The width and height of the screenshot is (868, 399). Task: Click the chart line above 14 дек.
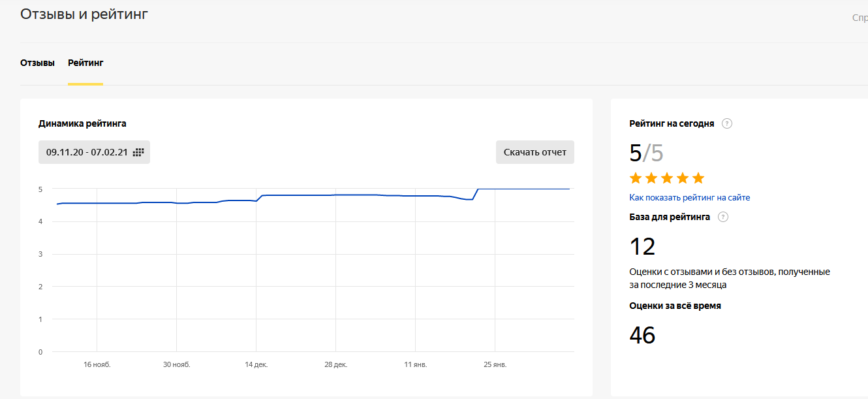pyautogui.click(x=256, y=200)
